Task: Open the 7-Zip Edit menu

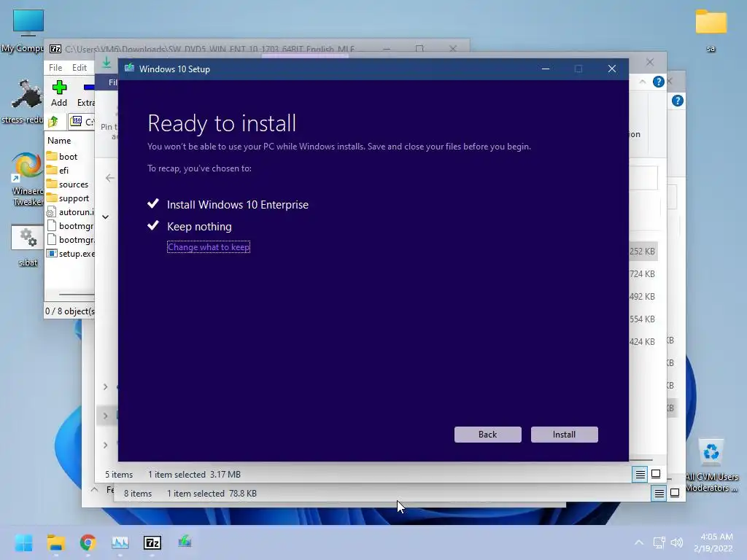Action: coord(79,68)
